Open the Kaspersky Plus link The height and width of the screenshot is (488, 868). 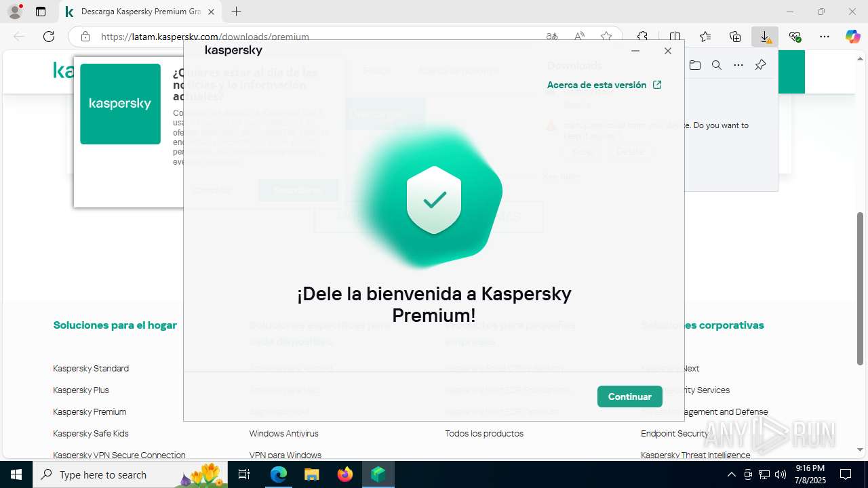point(81,390)
